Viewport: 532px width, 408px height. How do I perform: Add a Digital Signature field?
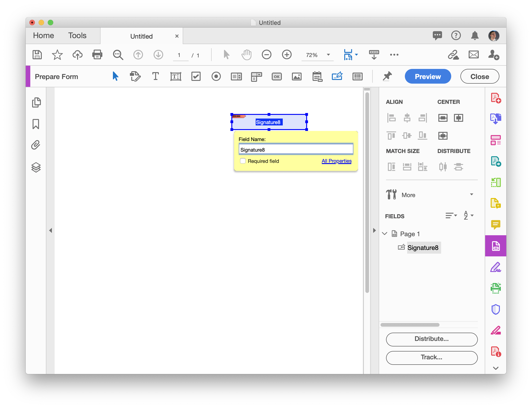pyautogui.click(x=337, y=76)
